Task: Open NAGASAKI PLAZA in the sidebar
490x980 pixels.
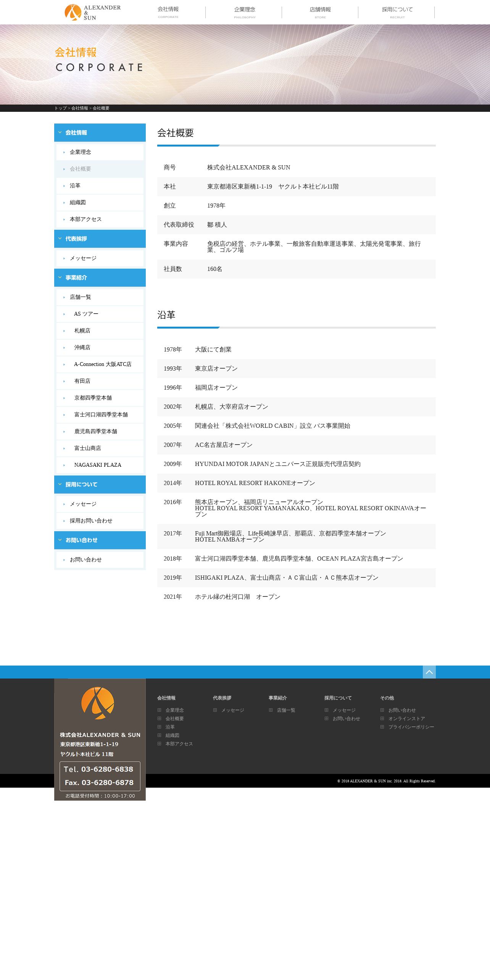Action: click(x=100, y=465)
